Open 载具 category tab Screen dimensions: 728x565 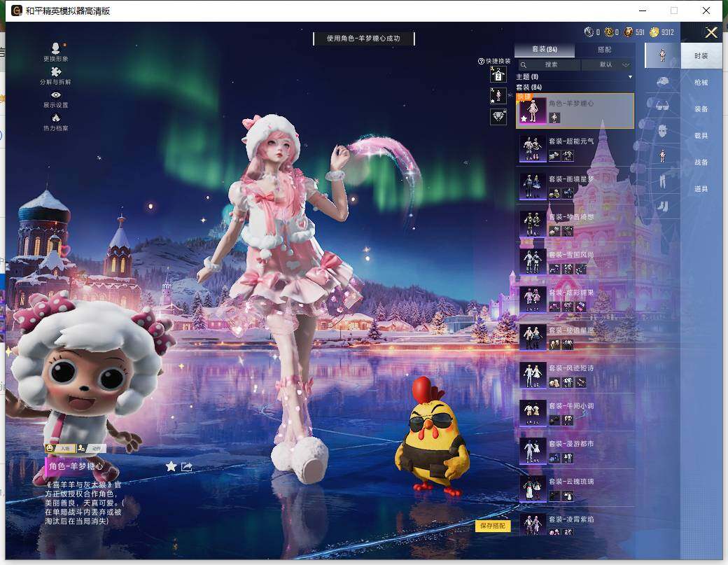[x=701, y=136]
